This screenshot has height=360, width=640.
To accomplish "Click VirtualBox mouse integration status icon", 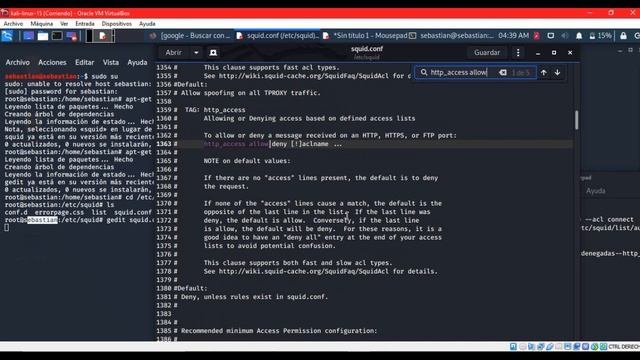I will (x=595, y=347).
